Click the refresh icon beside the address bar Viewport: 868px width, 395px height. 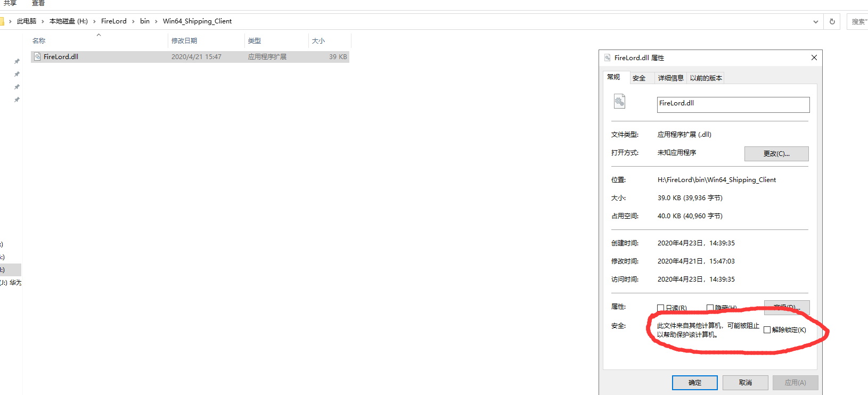[832, 22]
